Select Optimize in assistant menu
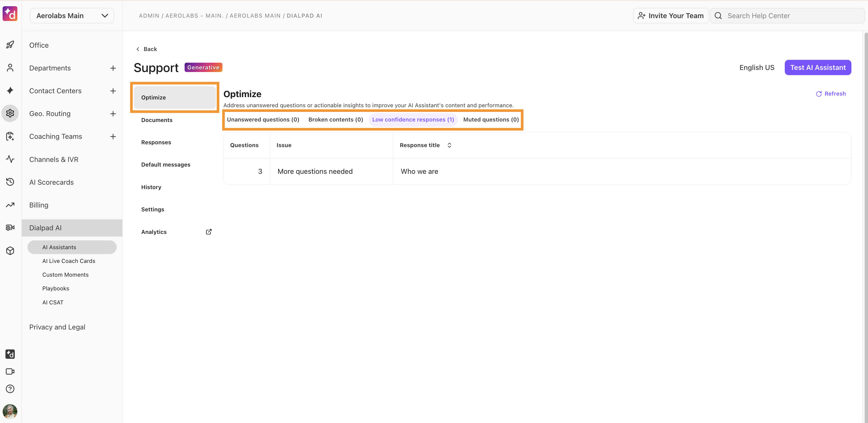868x423 pixels. coord(174,97)
